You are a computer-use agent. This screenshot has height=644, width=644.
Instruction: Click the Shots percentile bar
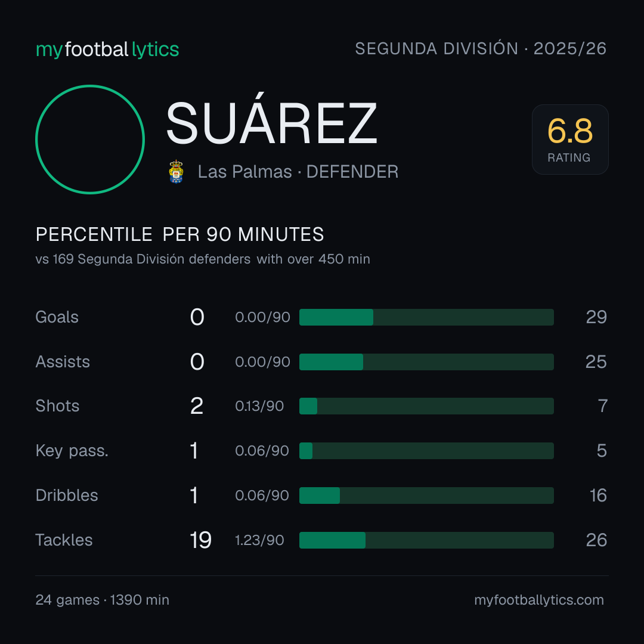[426, 406]
